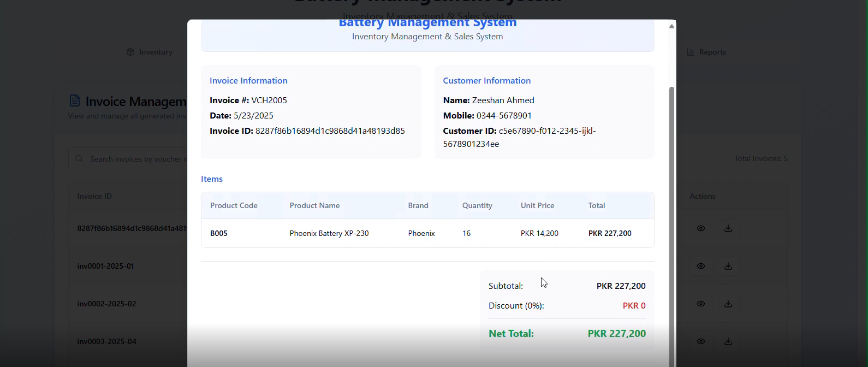Image resolution: width=868 pixels, height=367 pixels.
Task: Select the date 5/23/2025
Action: click(253, 116)
